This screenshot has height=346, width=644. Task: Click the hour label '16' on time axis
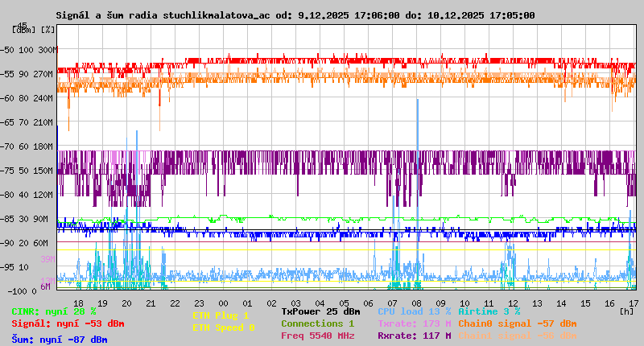609,303
